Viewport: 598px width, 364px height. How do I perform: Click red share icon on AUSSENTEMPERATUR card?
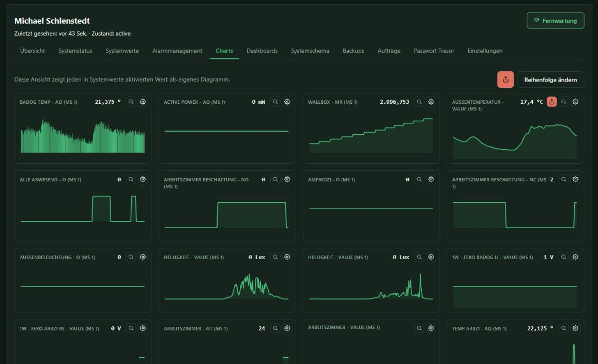[551, 102]
